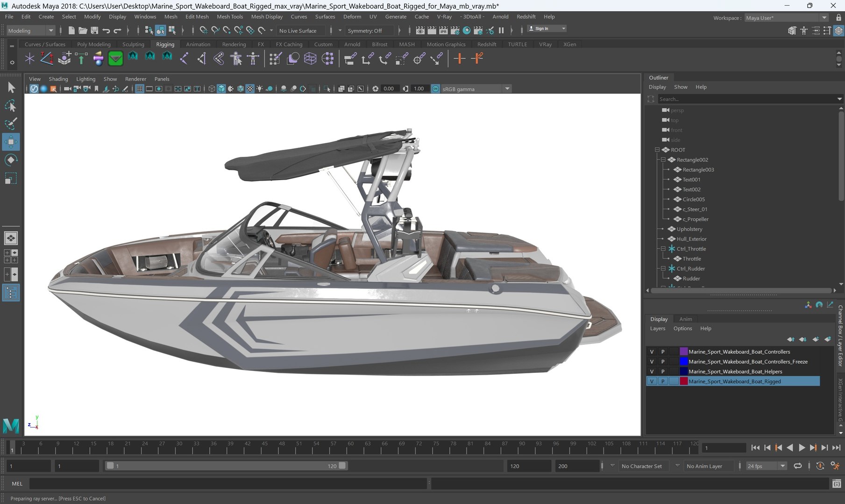Switch to the Poly Modeling shelf tab
Viewport: 845px width, 504px height.
tap(94, 44)
